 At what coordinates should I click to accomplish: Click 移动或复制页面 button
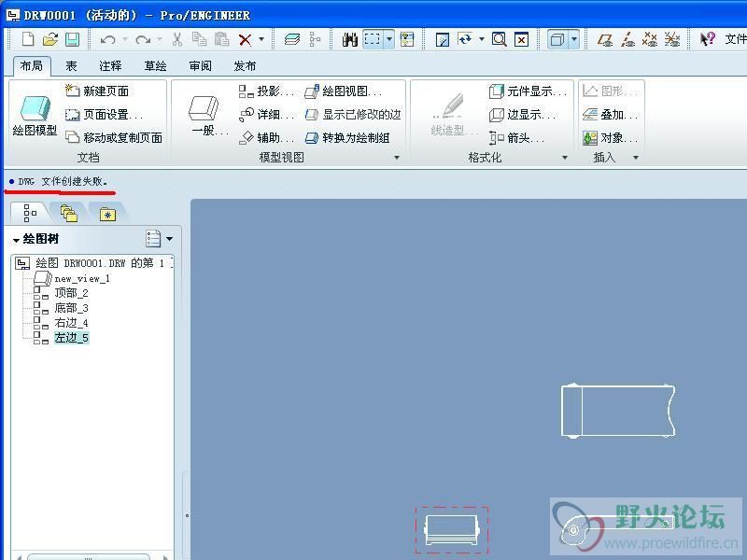pos(113,137)
